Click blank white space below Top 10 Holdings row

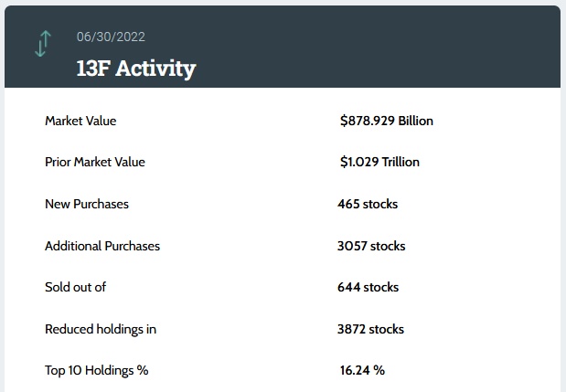229,387
